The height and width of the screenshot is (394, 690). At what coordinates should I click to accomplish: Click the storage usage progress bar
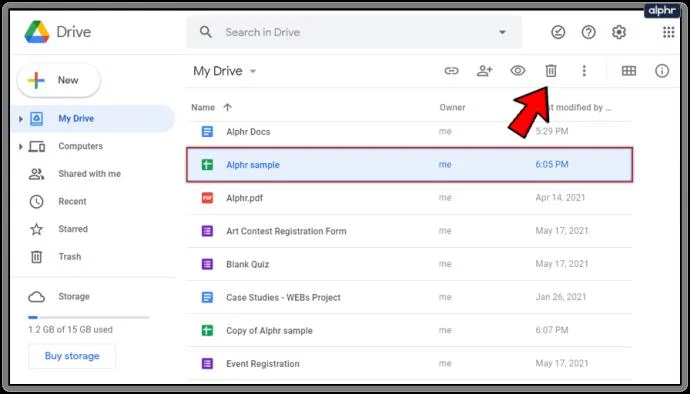88,317
